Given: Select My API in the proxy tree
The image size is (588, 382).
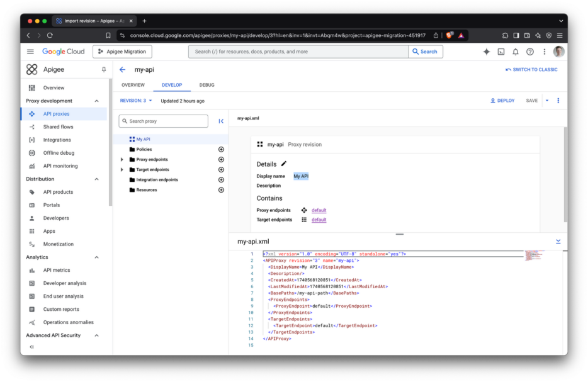Looking at the screenshot, I should [143, 139].
